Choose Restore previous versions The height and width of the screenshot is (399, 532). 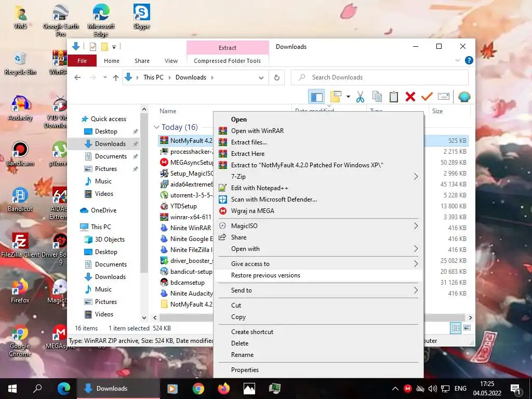click(318, 275)
